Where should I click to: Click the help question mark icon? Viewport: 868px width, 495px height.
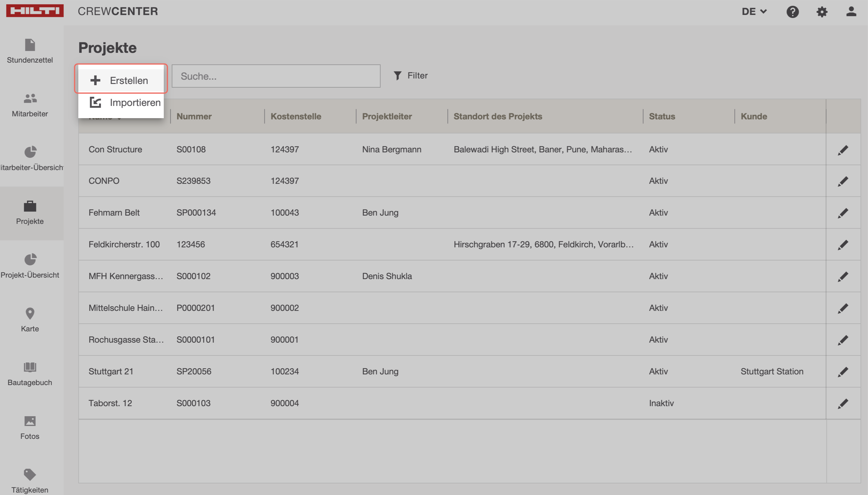point(792,12)
